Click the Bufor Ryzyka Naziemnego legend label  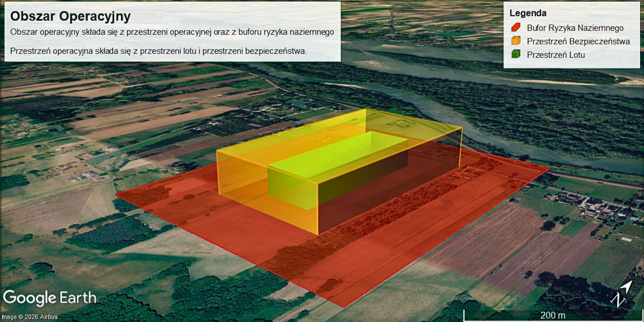click(575, 28)
